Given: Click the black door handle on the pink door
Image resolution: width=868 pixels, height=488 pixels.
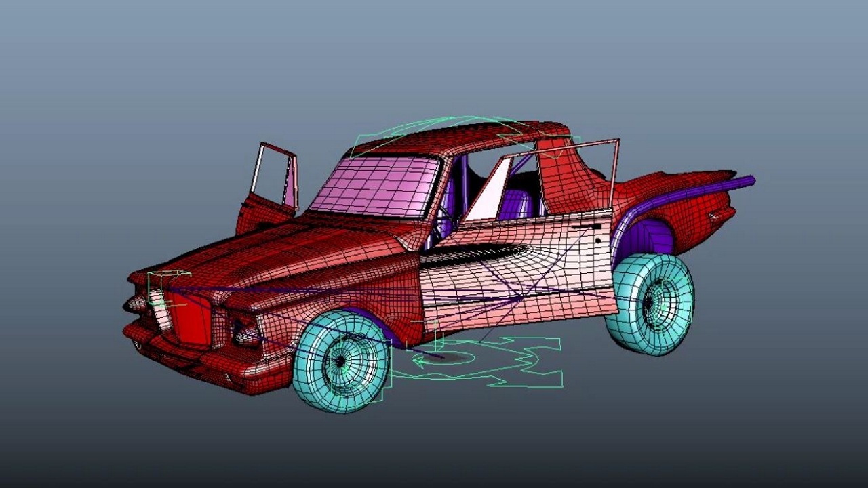Looking at the screenshot, I should [x=598, y=240].
